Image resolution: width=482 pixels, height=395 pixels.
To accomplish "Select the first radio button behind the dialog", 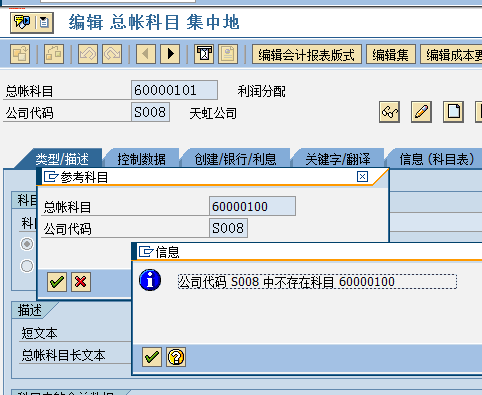I will pyautogui.click(x=27, y=244).
